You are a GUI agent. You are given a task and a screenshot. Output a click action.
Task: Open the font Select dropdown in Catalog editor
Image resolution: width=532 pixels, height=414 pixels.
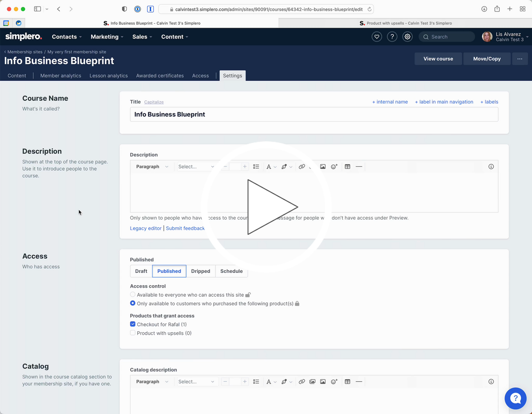coord(196,382)
